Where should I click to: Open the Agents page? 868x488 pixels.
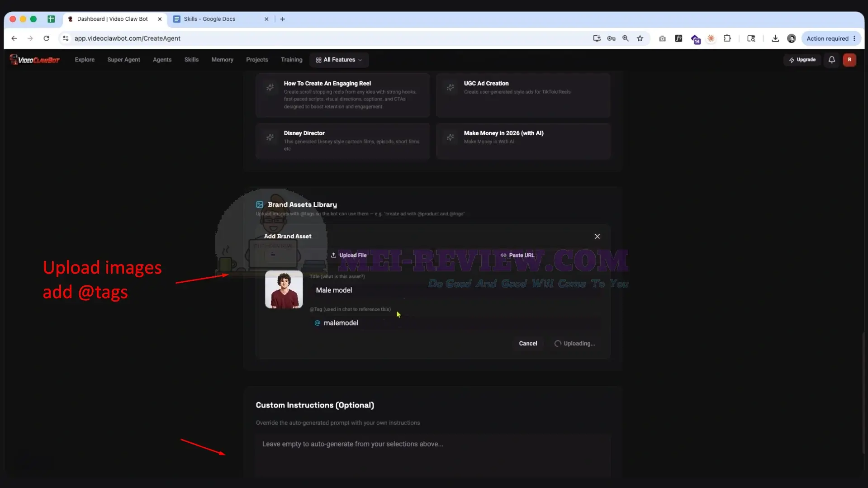pos(162,60)
